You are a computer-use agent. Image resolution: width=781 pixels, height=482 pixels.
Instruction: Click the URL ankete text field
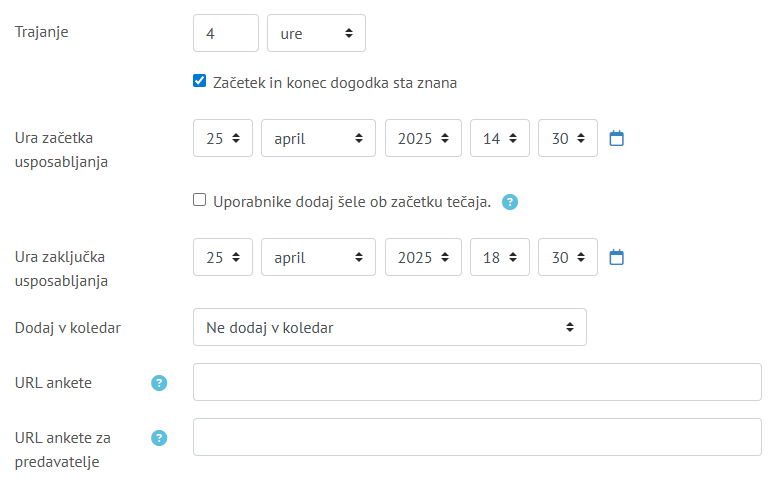477,382
